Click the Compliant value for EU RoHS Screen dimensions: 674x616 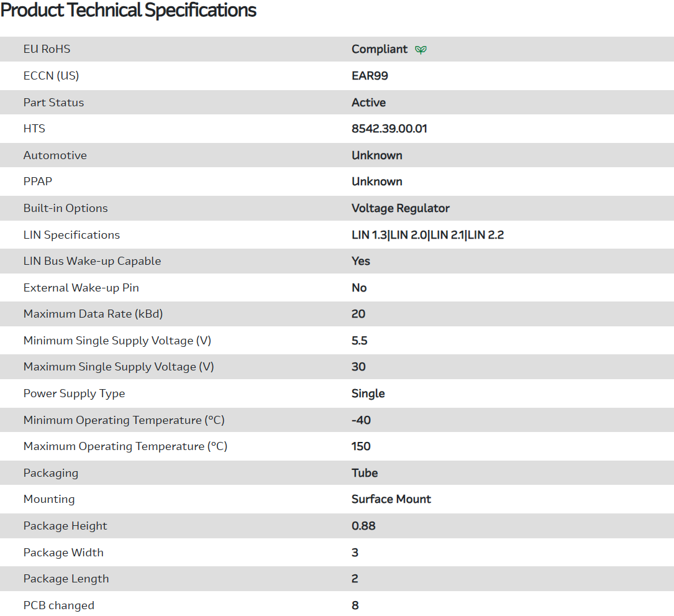pos(380,49)
